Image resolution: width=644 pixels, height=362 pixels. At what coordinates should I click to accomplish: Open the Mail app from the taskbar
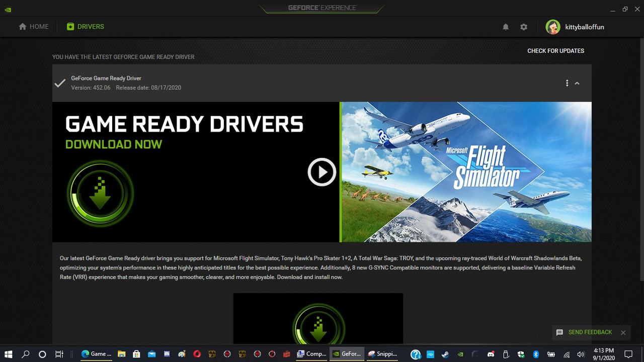coord(151,354)
